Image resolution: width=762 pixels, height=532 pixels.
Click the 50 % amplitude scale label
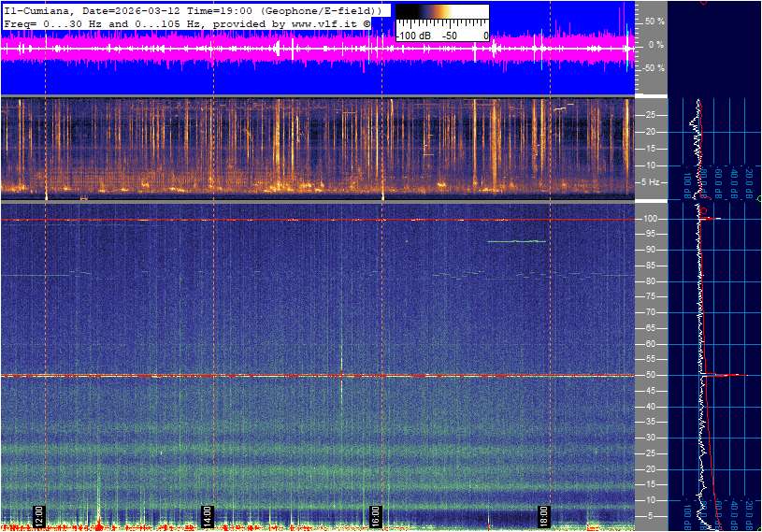pos(655,21)
